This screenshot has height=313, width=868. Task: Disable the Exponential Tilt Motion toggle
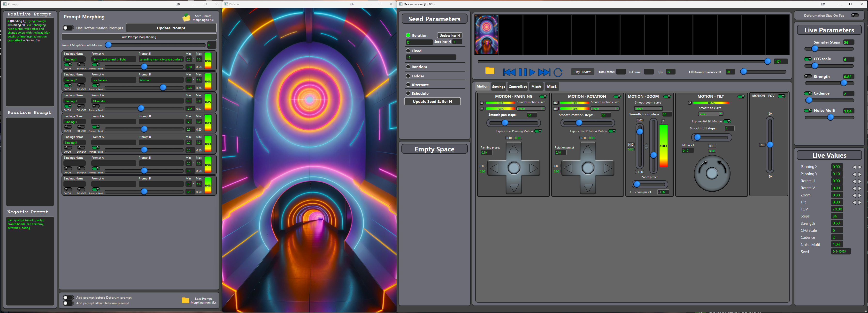click(727, 121)
